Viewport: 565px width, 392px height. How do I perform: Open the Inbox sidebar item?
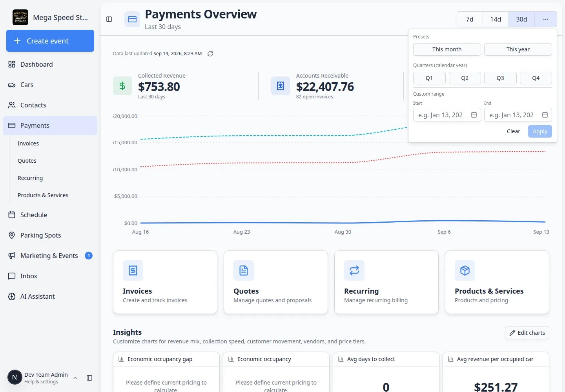[x=50, y=276]
